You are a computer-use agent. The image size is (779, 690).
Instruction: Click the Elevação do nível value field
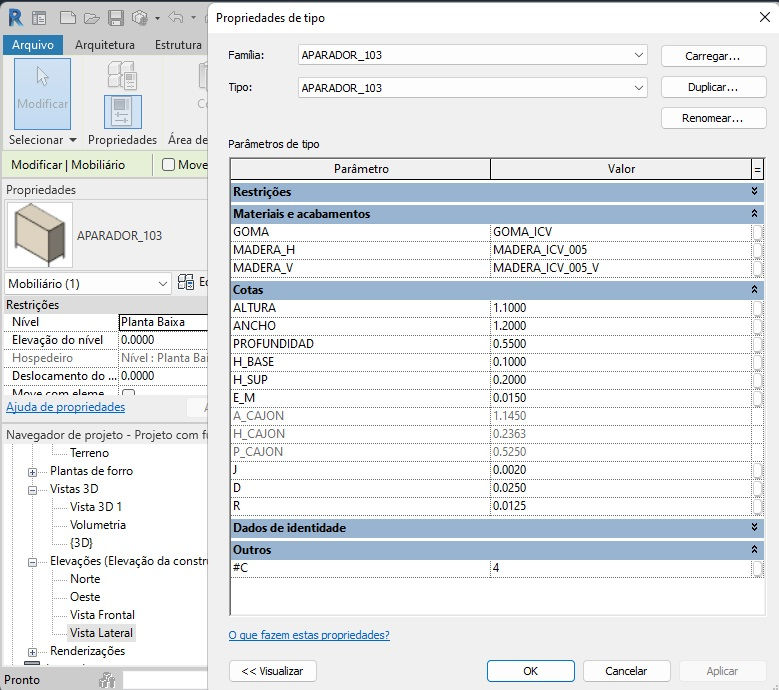163,340
